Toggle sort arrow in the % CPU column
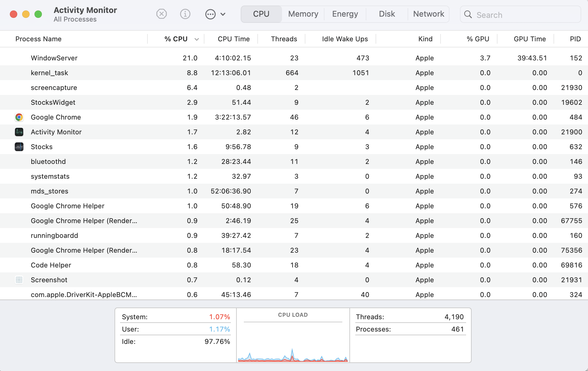588x371 pixels. tap(197, 39)
